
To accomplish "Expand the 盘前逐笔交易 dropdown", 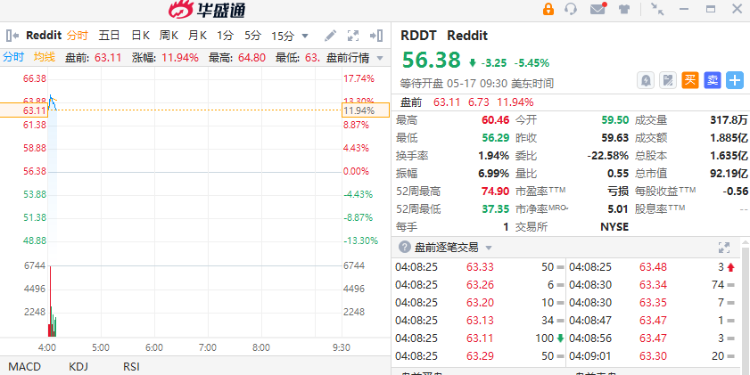I will pos(489,248).
